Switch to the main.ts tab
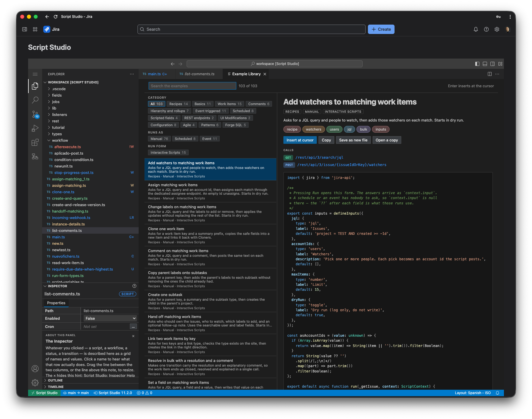 [157, 74]
